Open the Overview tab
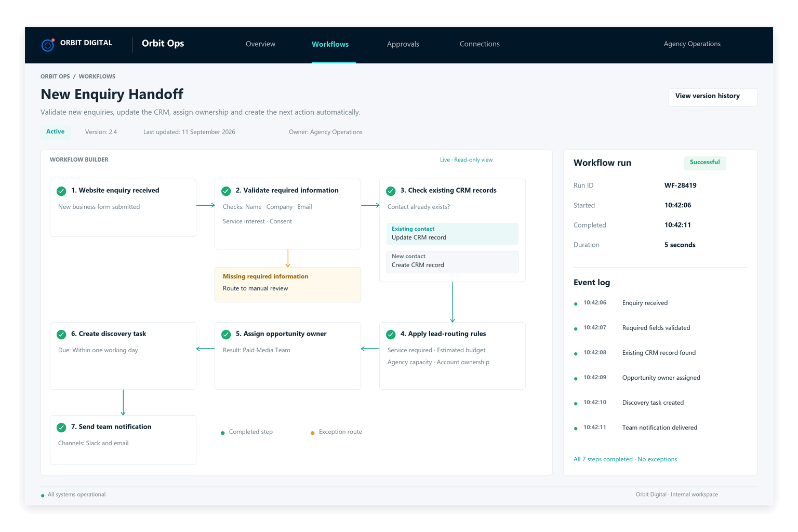This screenshot has height=532, width=798. tap(260, 44)
